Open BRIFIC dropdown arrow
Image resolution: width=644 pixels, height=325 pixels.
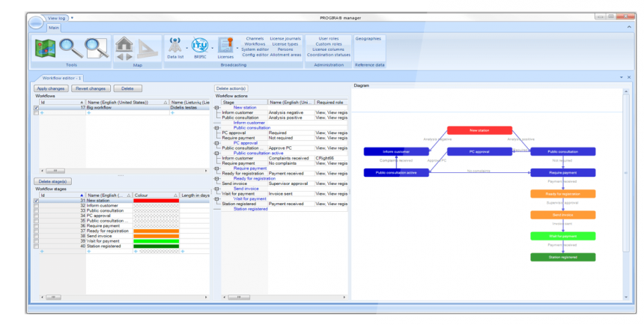pyautogui.click(x=213, y=49)
